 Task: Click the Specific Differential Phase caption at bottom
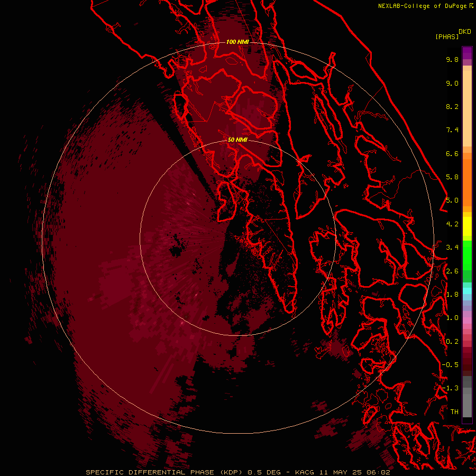[237, 472]
